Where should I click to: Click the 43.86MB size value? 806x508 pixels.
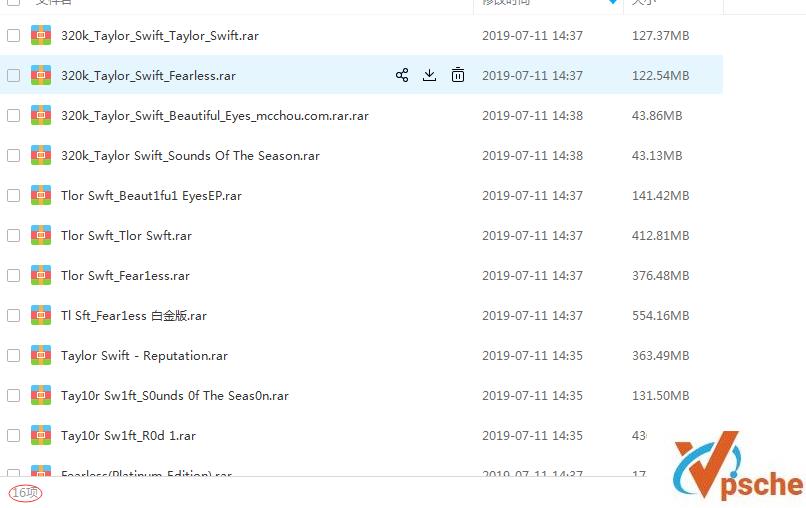point(656,116)
